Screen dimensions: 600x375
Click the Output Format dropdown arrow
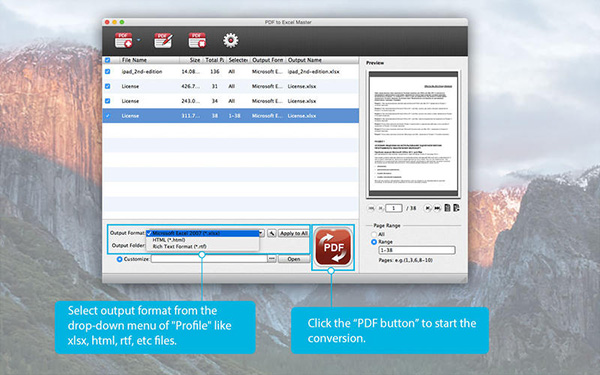tap(261, 233)
